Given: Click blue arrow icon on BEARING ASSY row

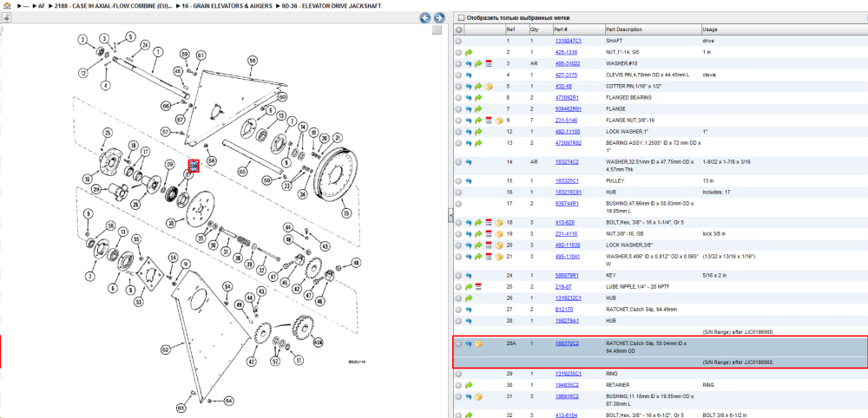Looking at the screenshot, I should pyautogui.click(x=469, y=142).
